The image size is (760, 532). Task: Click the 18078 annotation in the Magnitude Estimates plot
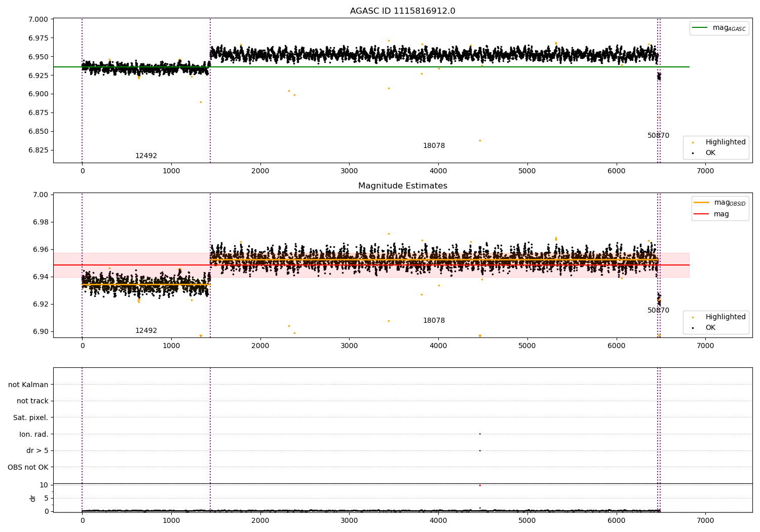(434, 321)
